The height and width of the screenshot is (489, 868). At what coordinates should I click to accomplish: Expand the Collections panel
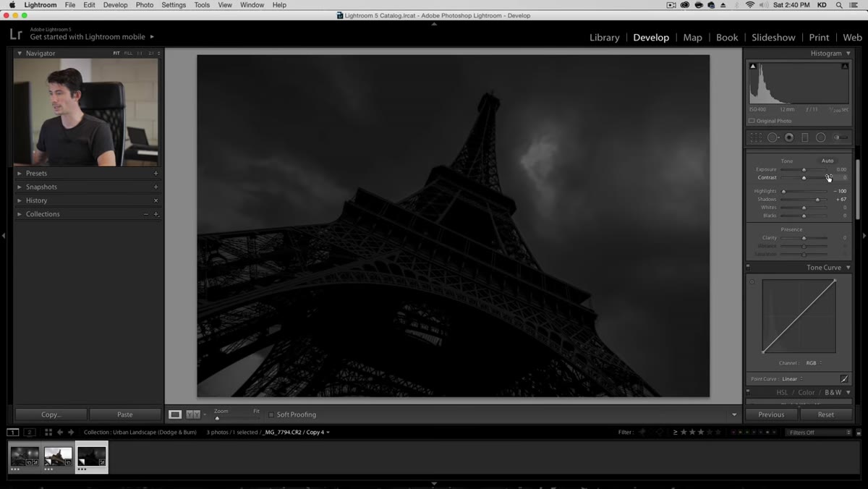coord(20,214)
